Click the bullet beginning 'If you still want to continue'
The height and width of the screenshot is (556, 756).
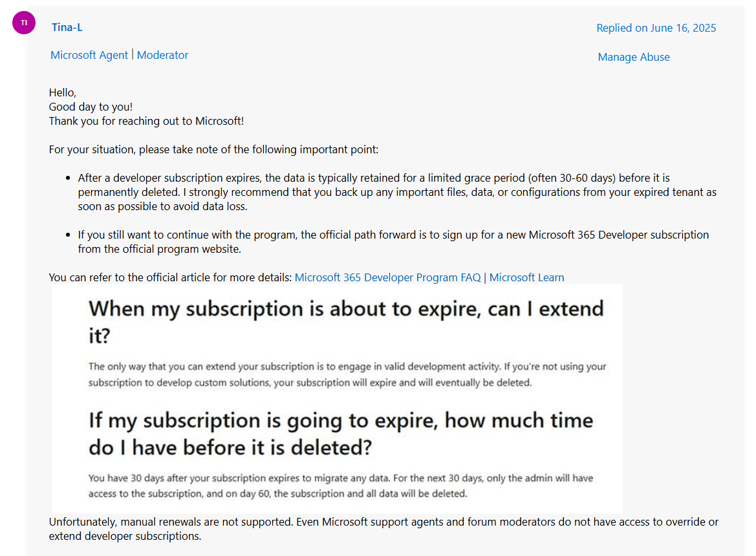(393, 242)
